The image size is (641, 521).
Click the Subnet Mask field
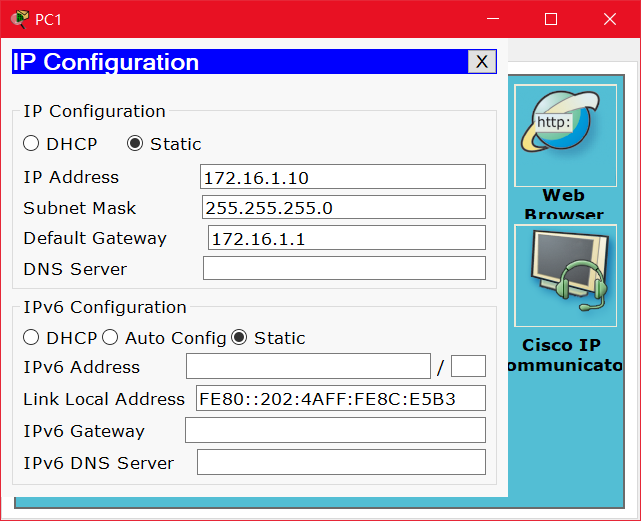pos(344,207)
